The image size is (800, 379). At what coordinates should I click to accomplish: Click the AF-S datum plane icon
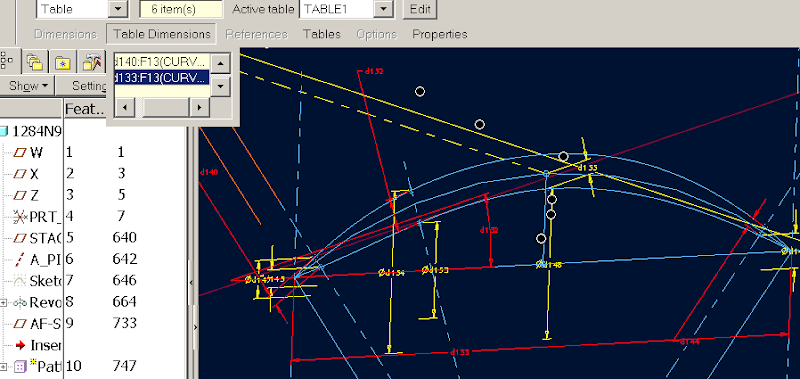click(x=20, y=323)
